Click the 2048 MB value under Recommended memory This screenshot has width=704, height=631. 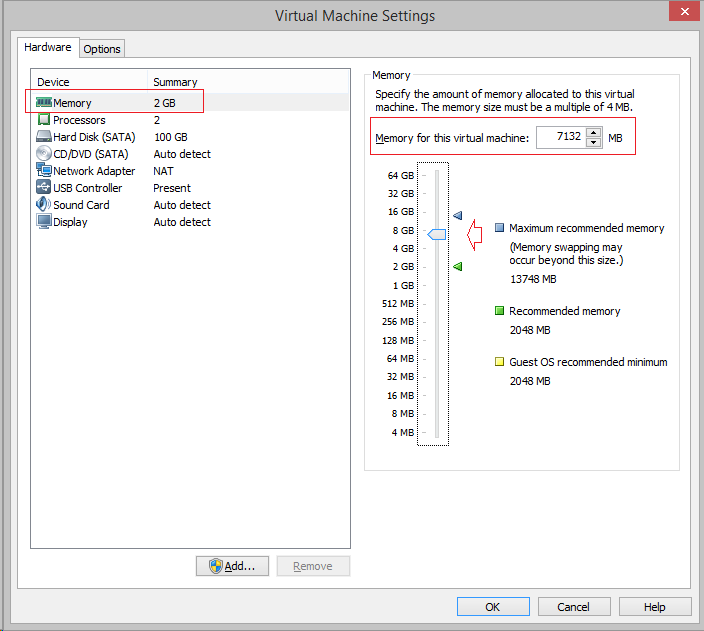tap(530, 330)
